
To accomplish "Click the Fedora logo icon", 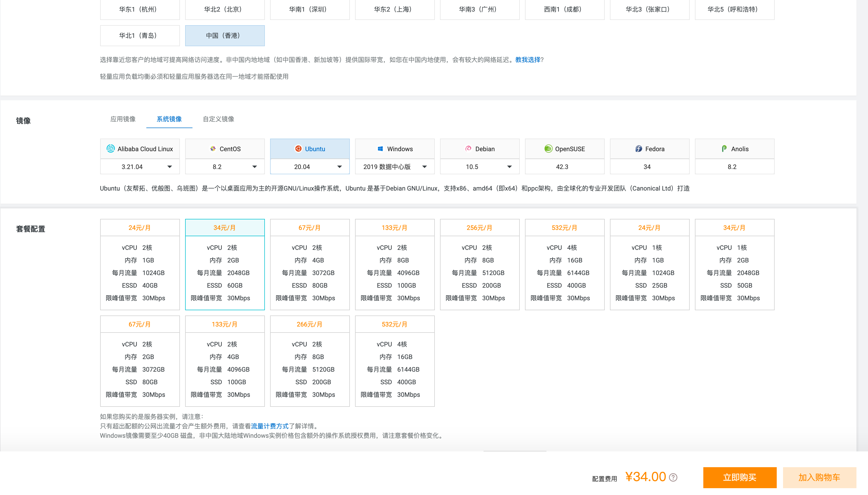I will (639, 149).
